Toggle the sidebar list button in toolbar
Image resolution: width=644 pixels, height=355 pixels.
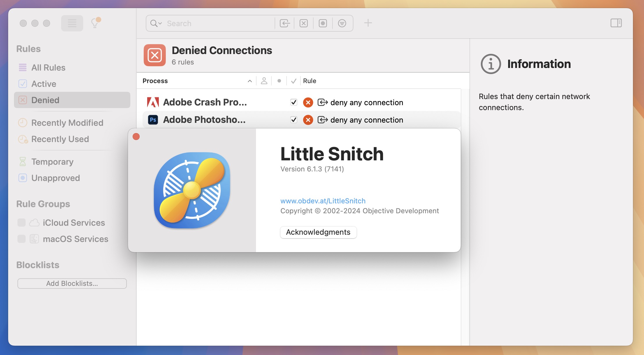click(x=72, y=23)
